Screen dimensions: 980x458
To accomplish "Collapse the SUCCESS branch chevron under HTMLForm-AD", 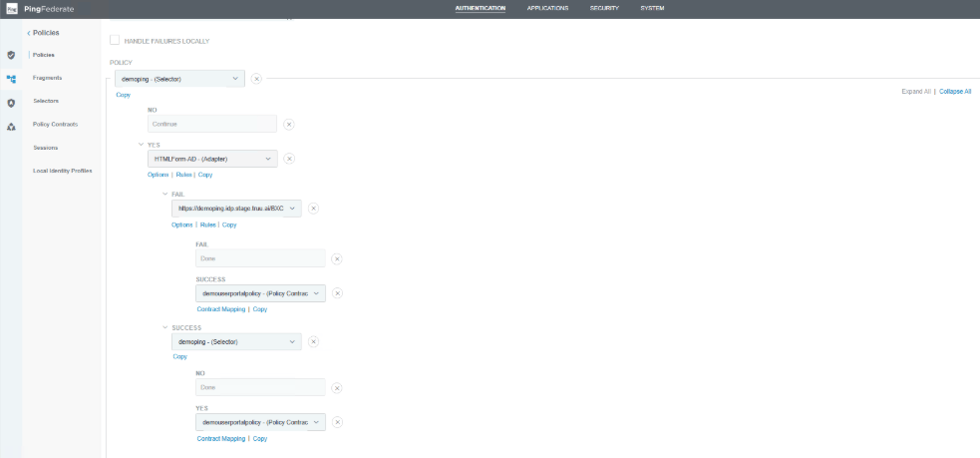I will click(x=165, y=327).
